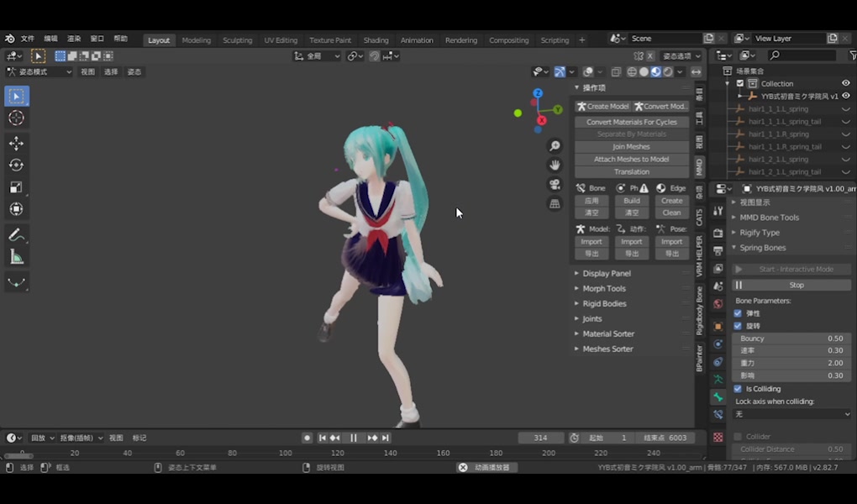Hide the Collection with its eye icon
The height and width of the screenshot is (504, 857).
846,84
